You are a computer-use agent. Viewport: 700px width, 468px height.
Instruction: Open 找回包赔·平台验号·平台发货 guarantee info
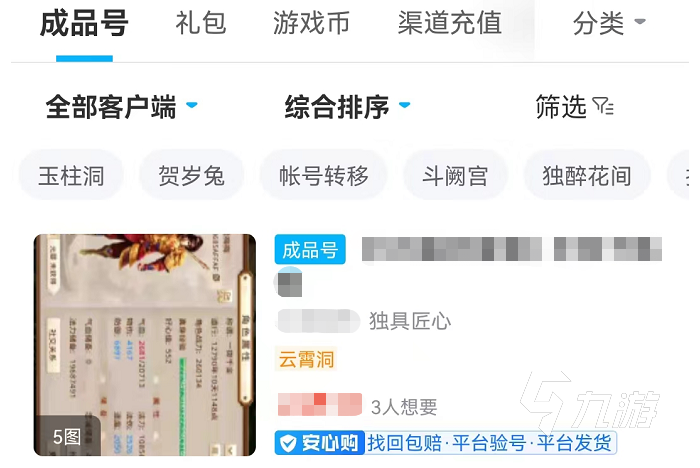489,443
